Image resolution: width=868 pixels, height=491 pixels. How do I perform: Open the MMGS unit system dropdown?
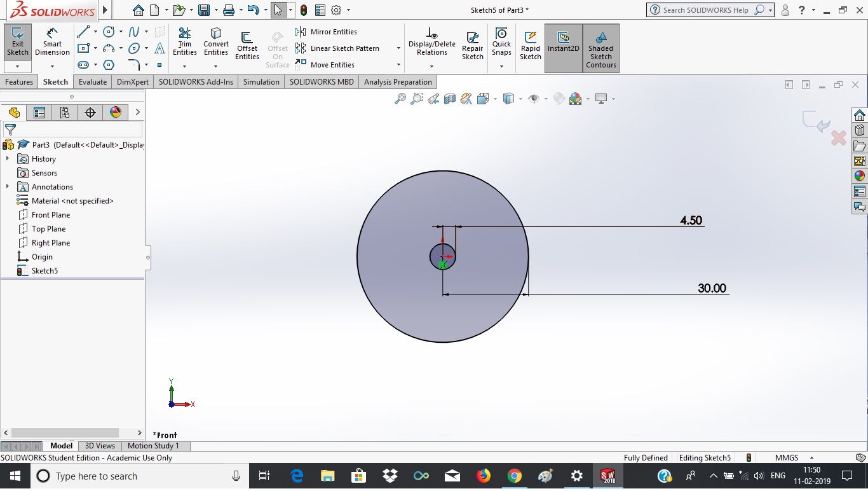(811, 458)
